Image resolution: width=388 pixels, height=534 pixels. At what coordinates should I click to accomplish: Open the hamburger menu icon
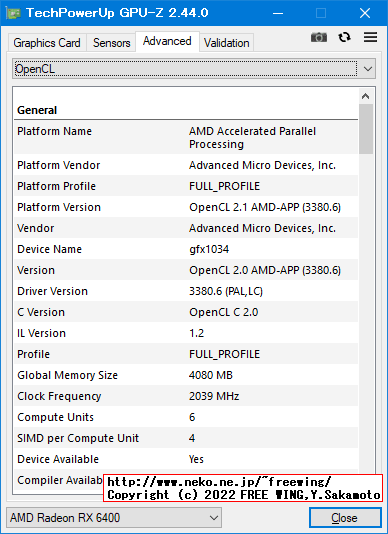(x=370, y=37)
